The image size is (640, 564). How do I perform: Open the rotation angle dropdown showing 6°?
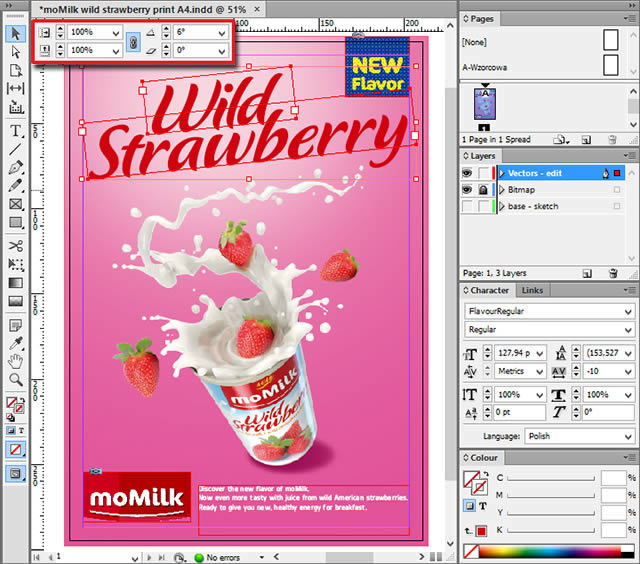(x=222, y=33)
